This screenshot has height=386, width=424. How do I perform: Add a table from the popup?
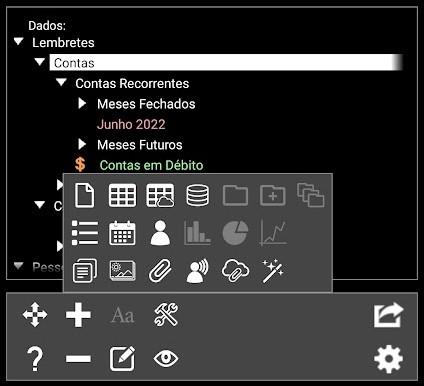point(122,195)
